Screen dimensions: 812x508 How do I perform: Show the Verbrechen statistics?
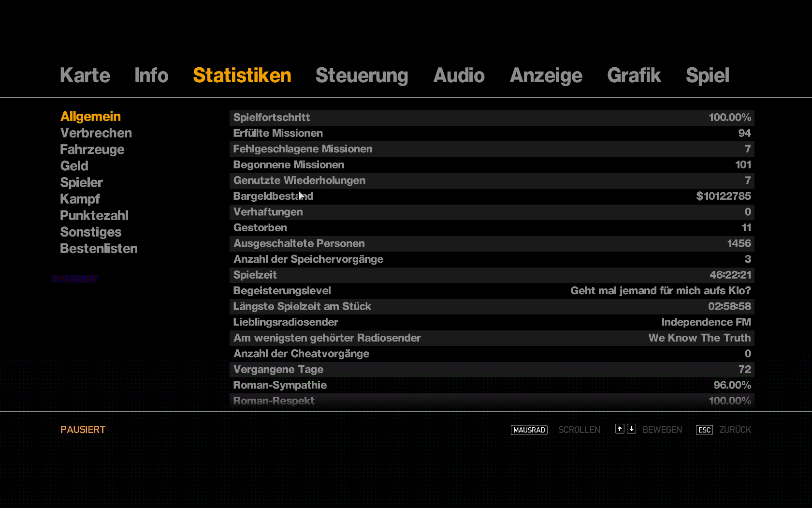pyautogui.click(x=96, y=133)
